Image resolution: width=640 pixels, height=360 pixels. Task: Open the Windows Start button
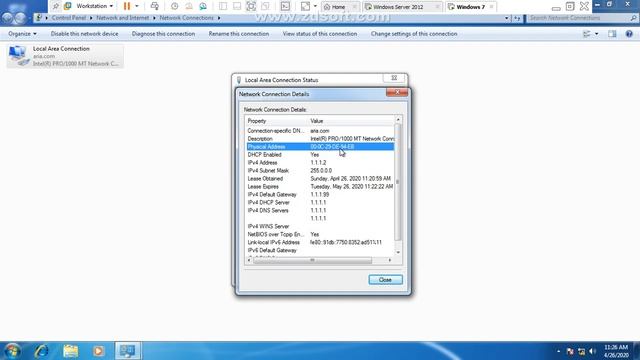[x=12, y=351]
